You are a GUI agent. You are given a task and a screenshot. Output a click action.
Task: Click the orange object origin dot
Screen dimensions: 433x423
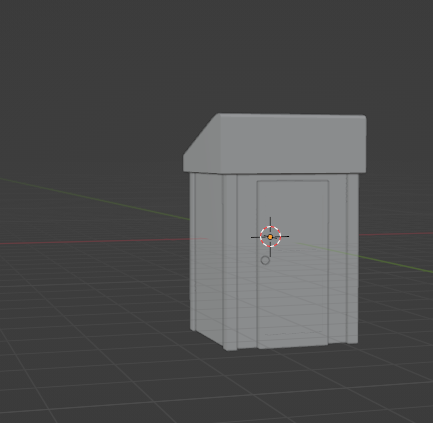(x=270, y=237)
